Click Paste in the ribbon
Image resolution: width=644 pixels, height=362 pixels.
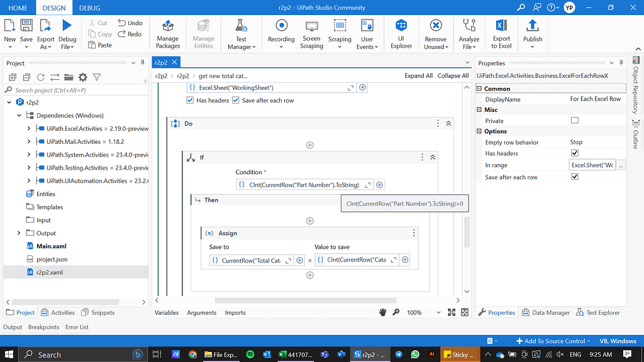click(x=100, y=45)
